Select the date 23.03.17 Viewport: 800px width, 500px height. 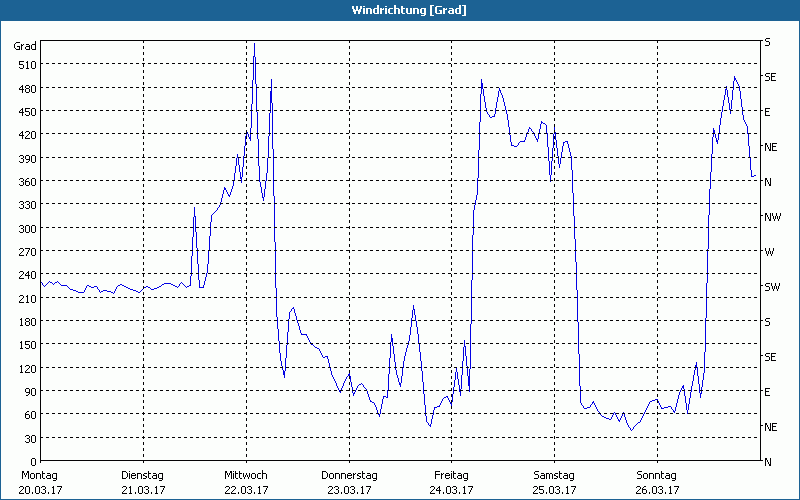click(x=349, y=490)
